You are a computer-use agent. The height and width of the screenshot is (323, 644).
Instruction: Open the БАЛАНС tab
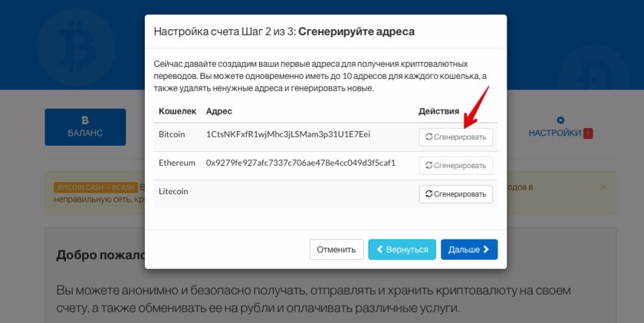(85, 127)
